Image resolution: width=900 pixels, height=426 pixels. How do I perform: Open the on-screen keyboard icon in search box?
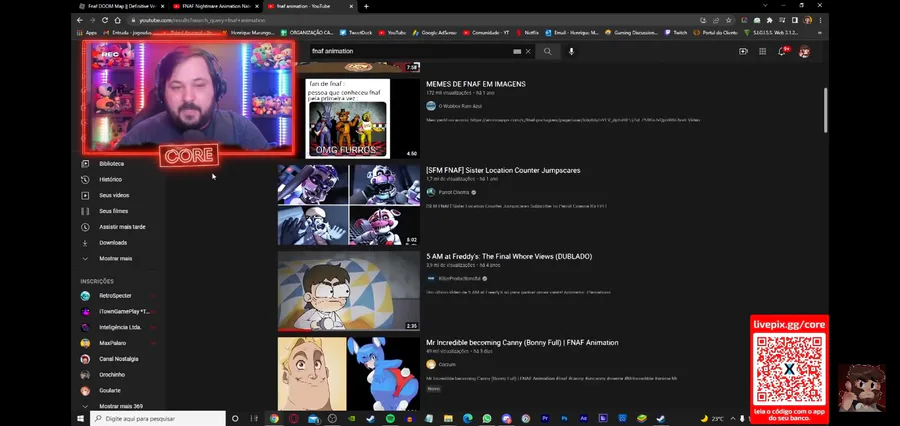pyautogui.click(x=517, y=51)
